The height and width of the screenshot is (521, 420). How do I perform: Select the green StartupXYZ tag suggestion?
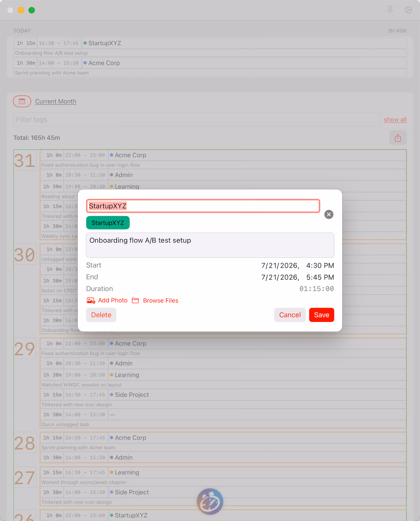pyautogui.click(x=108, y=223)
